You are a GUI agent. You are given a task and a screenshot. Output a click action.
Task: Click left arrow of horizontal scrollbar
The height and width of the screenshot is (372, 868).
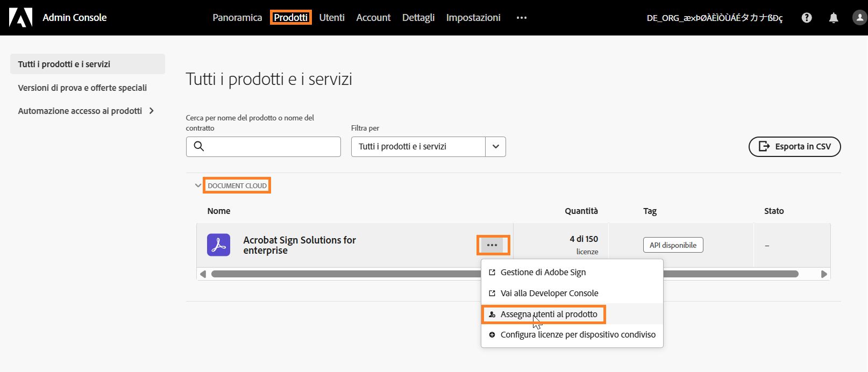tap(203, 274)
